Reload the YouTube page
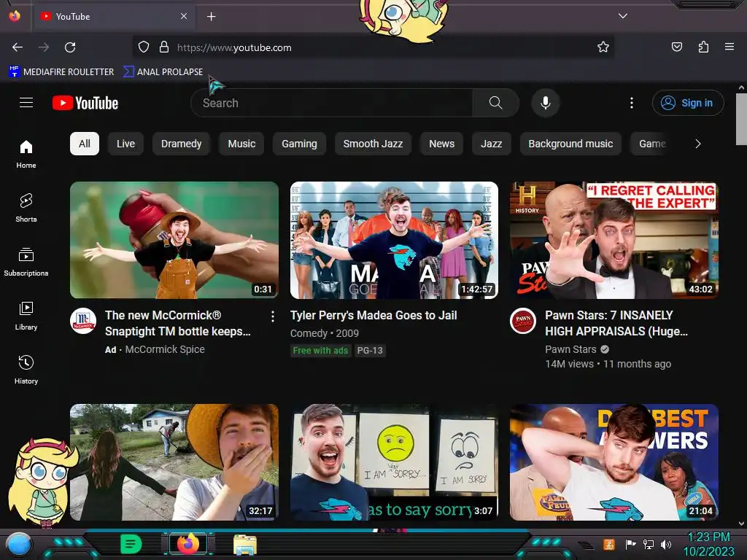This screenshot has width=747, height=560. [x=70, y=47]
